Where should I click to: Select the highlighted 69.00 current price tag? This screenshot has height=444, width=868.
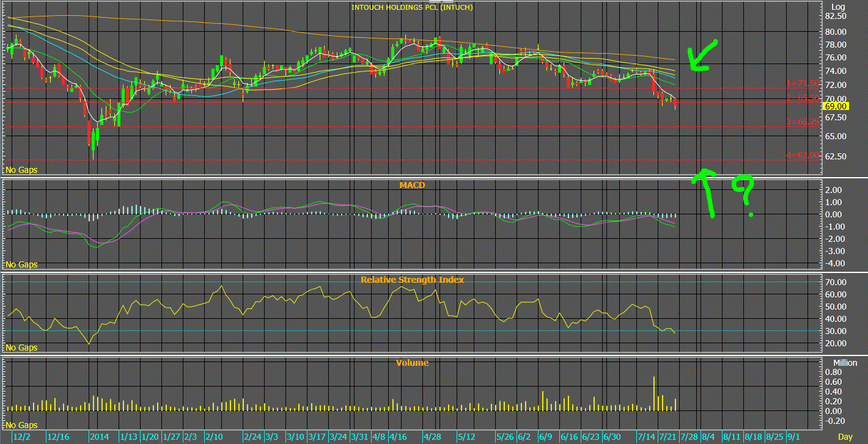click(837, 106)
